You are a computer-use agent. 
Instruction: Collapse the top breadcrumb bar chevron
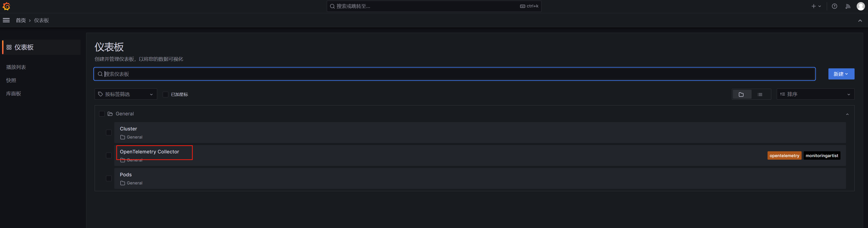click(x=860, y=21)
